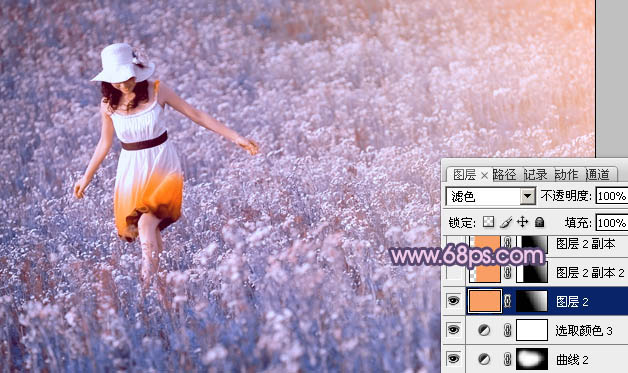The height and width of the screenshot is (373, 628).
Task: Click lock image pixels brush icon
Action: tap(506, 222)
